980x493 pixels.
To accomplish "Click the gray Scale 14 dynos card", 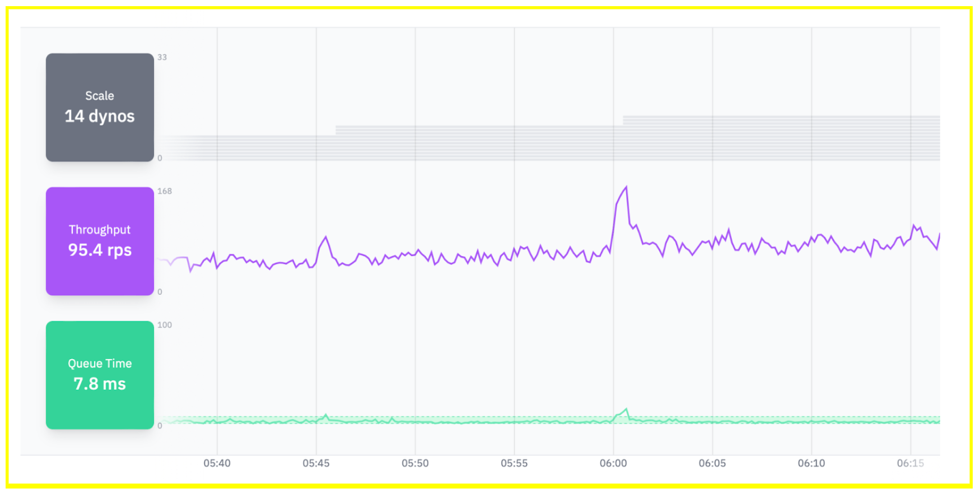I will [x=100, y=108].
